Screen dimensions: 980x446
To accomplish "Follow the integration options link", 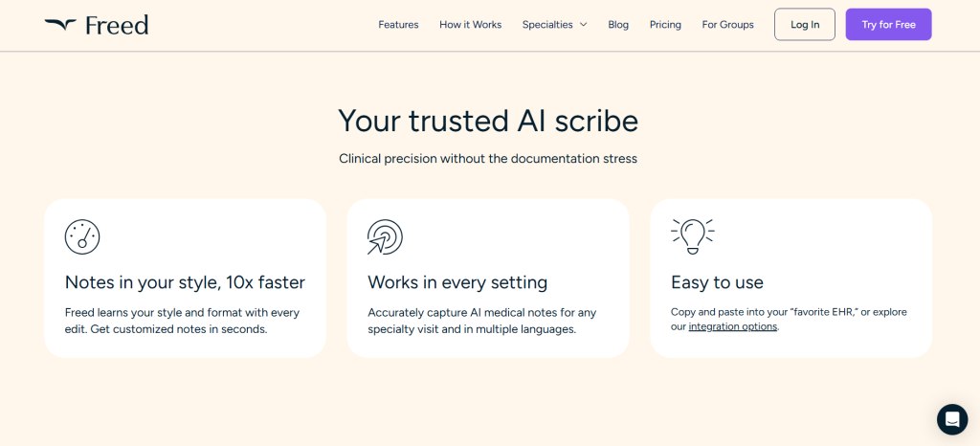I will pos(732,327).
